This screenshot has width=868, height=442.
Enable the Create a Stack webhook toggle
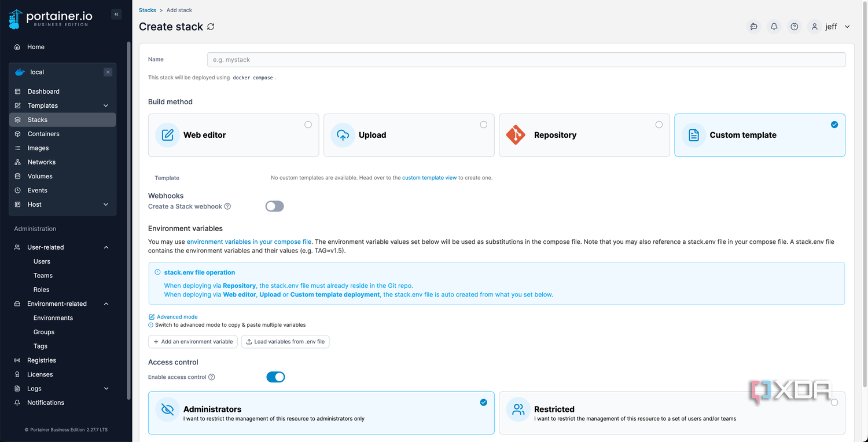(x=275, y=206)
